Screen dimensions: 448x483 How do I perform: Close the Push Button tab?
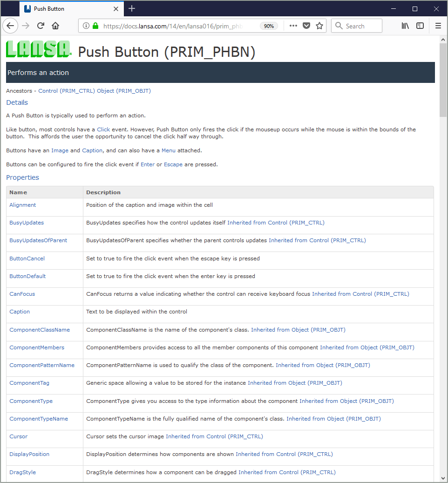coord(116,9)
